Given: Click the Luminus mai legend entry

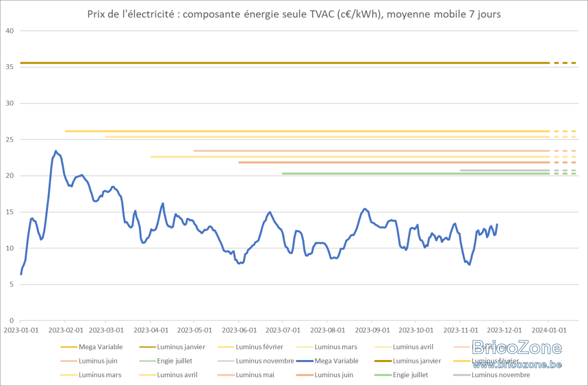Looking at the screenshot, I should click(x=245, y=375).
